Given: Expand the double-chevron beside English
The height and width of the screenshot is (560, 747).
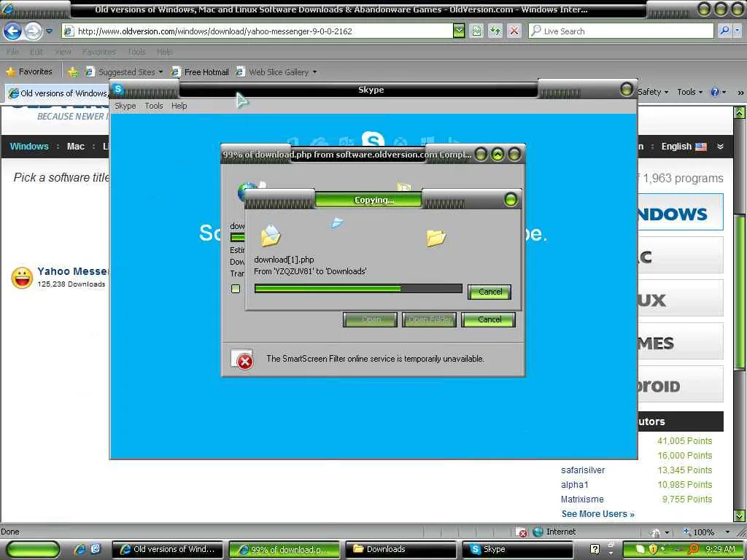Looking at the screenshot, I should pyautogui.click(x=720, y=147).
